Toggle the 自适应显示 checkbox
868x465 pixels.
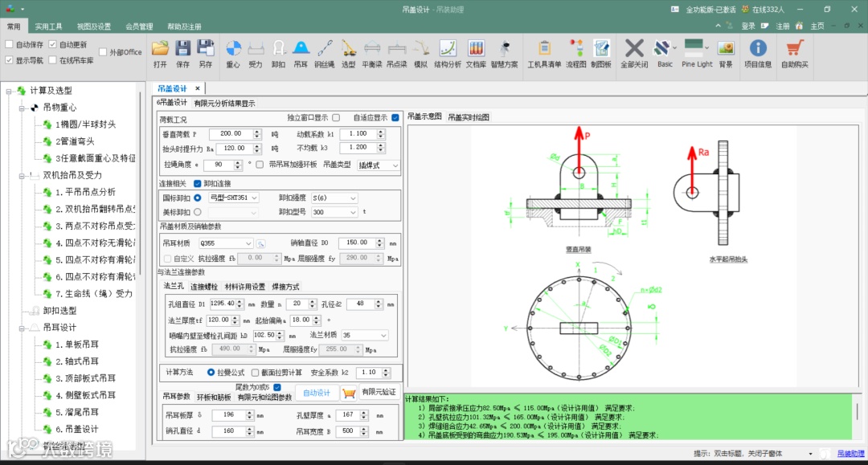point(395,118)
